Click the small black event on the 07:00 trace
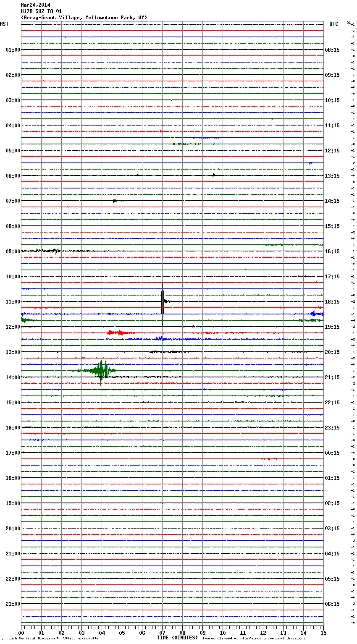Screen dimensions: 357x644 115,201
